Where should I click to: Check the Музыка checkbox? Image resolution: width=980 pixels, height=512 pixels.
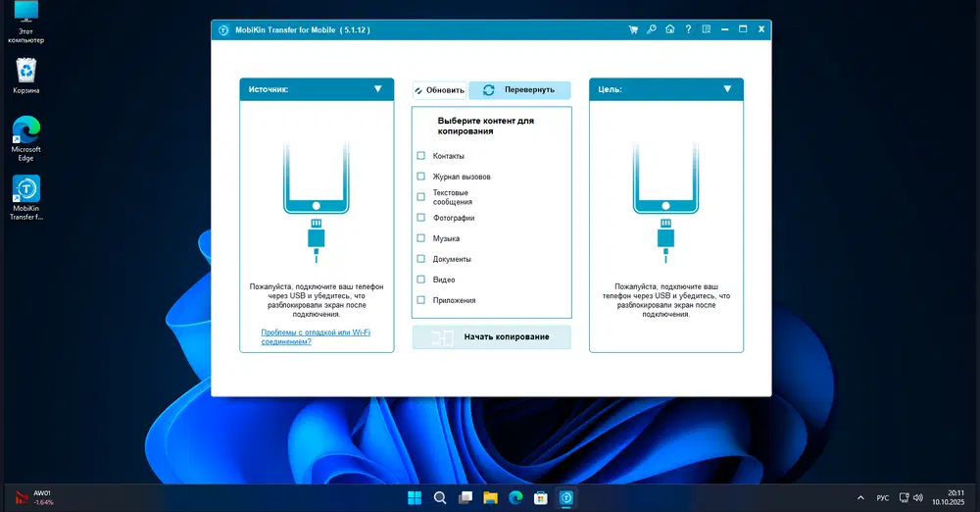click(420, 238)
